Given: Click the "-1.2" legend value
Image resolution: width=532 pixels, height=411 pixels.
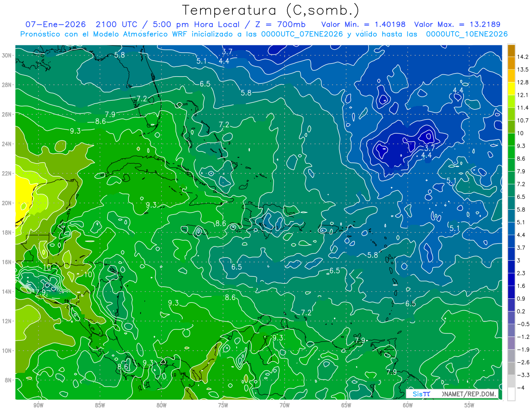Looking at the screenshot, I should tap(523, 337).
